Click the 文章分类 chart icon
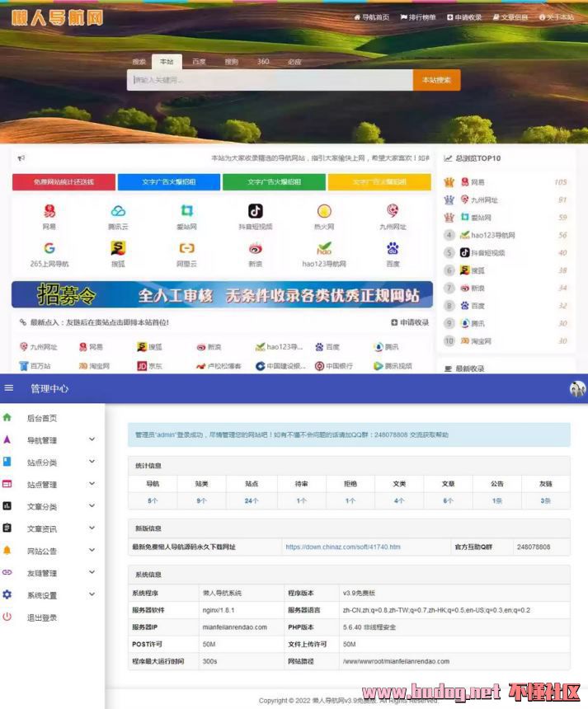The width and height of the screenshot is (588, 709). point(7,506)
